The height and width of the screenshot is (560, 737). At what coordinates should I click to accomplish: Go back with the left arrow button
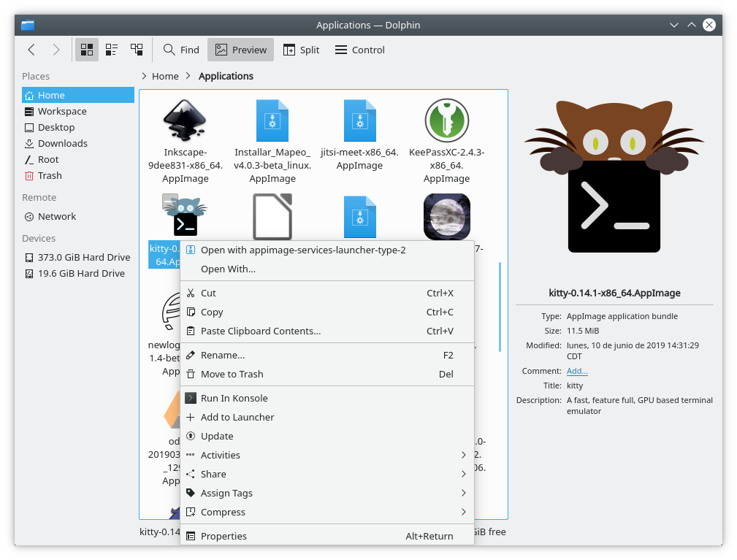click(x=31, y=50)
